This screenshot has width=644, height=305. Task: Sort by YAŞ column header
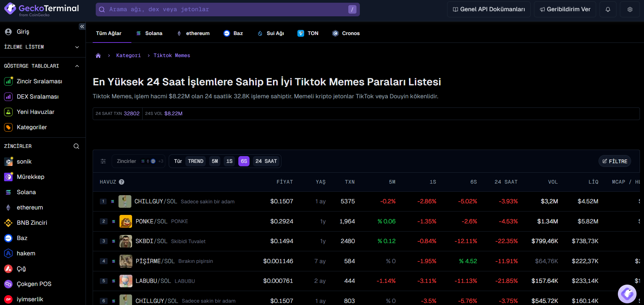[x=320, y=182]
